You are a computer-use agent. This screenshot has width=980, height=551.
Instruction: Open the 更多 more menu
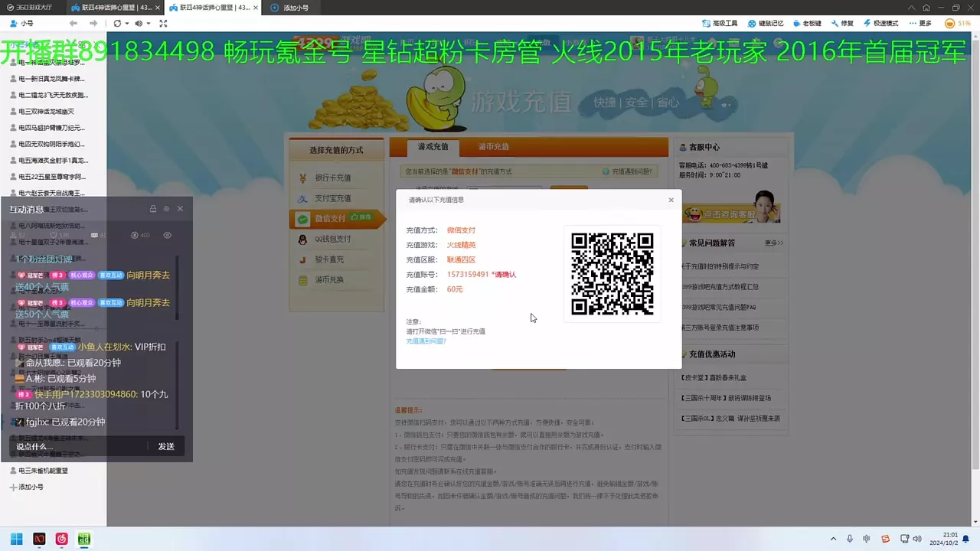(921, 23)
